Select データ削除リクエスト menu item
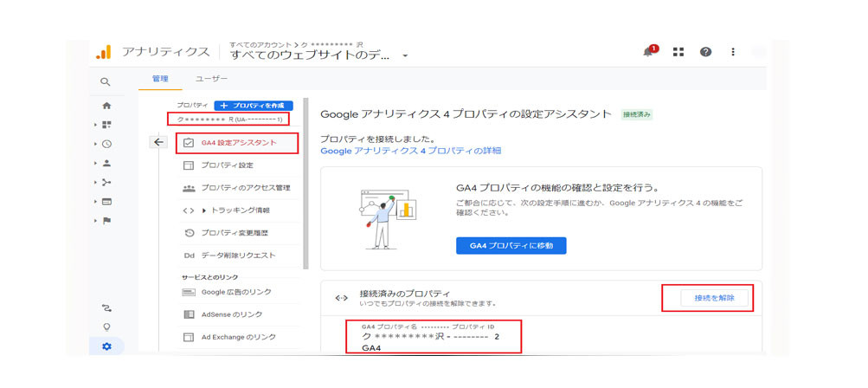Viewport: 868px width, 388px height. [239, 256]
